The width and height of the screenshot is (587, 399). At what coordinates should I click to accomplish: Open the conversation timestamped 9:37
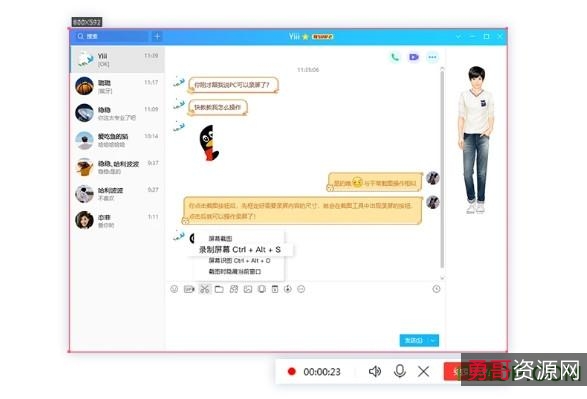tap(117, 167)
